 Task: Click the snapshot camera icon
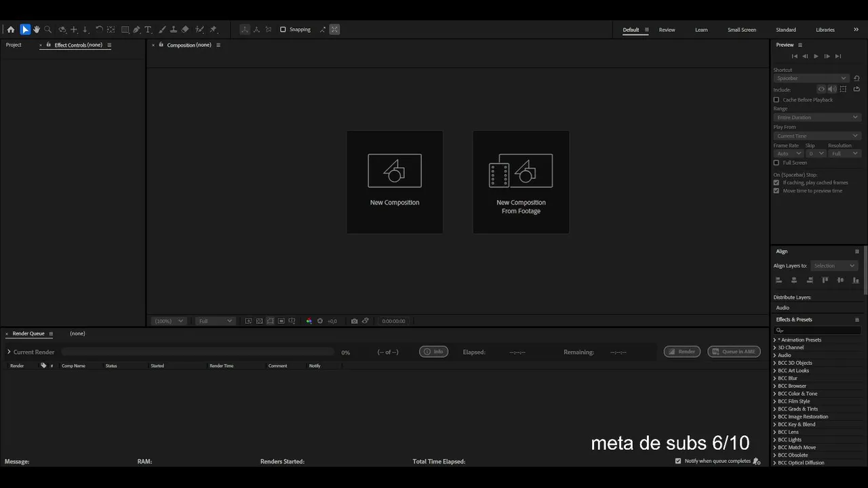pos(354,321)
